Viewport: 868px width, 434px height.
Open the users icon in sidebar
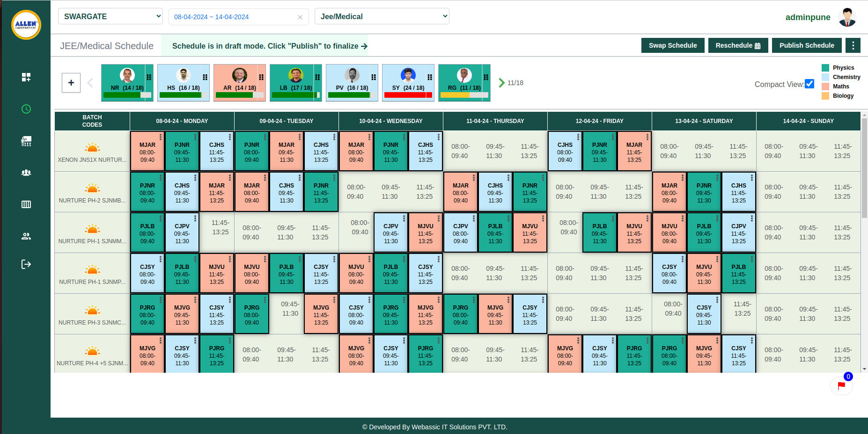(x=26, y=236)
